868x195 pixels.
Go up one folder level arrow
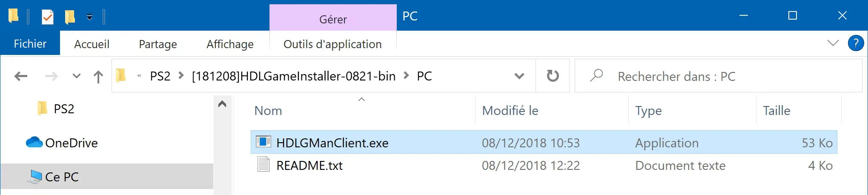click(98, 77)
